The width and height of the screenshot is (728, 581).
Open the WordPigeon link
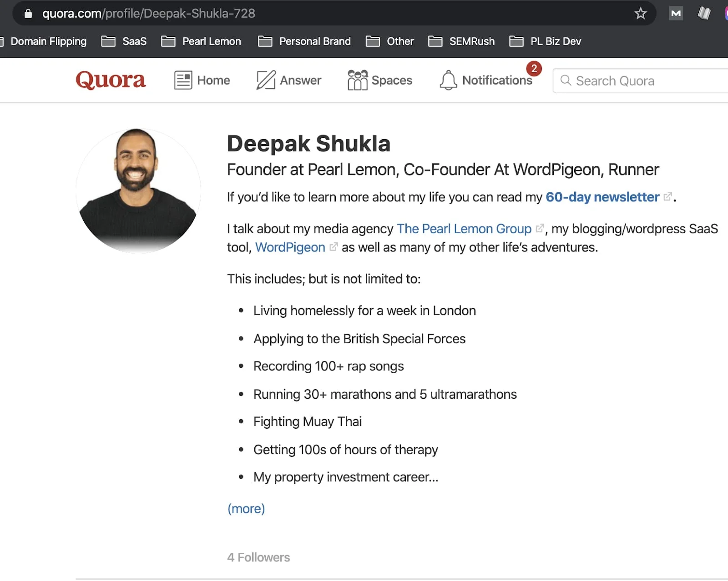[290, 247]
